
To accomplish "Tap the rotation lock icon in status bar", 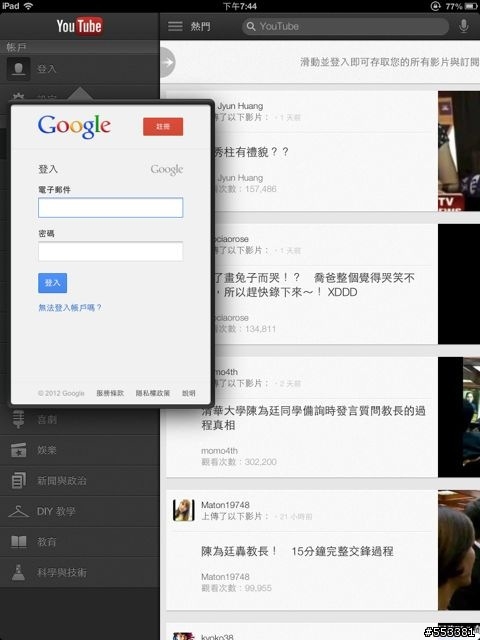I will point(435,6).
